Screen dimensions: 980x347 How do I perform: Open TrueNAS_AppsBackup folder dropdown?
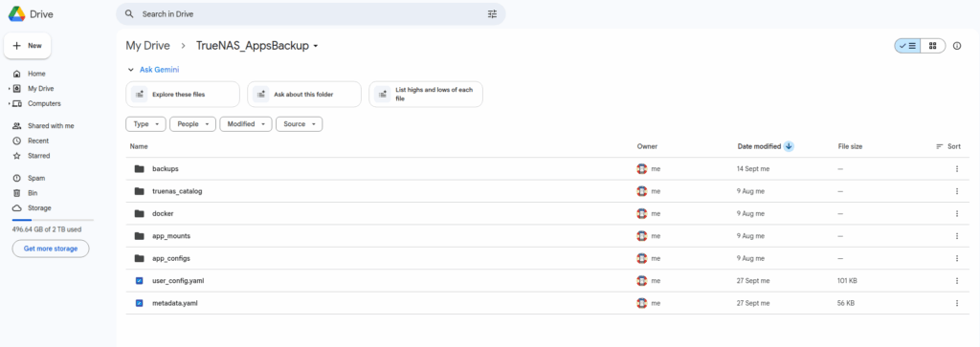(316, 46)
